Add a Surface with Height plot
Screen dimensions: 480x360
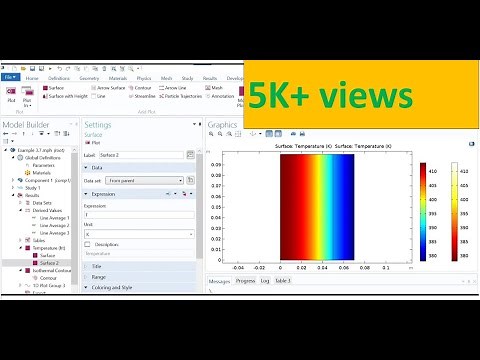(x=65, y=96)
